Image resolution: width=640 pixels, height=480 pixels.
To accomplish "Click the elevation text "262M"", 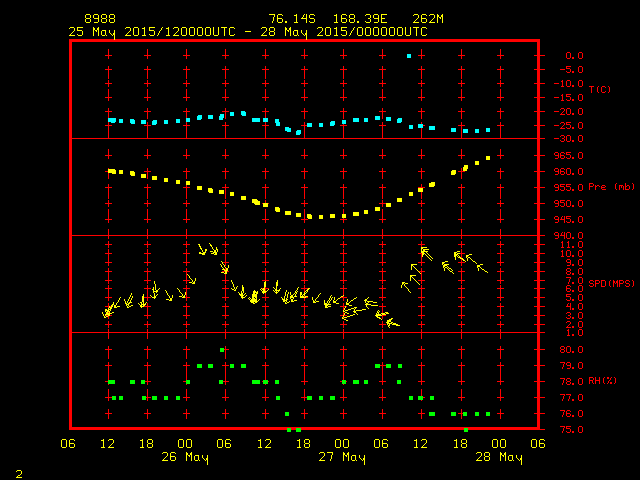I will click(x=428, y=19).
